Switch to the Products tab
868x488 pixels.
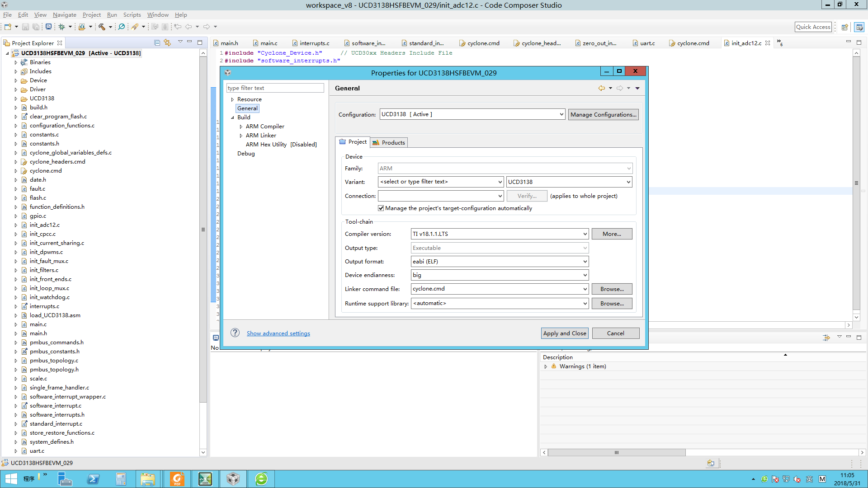coord(389,142)
